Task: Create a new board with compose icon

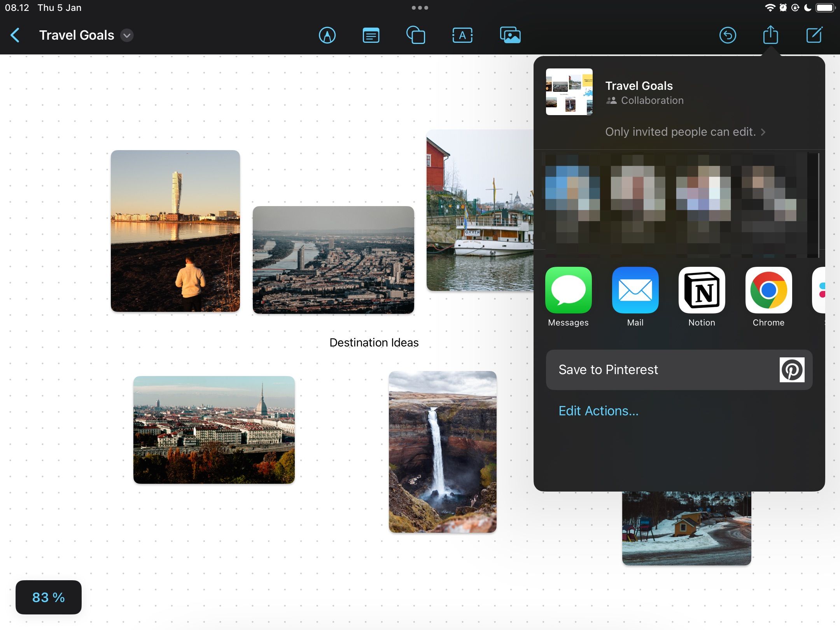Action: click(814, 35)
